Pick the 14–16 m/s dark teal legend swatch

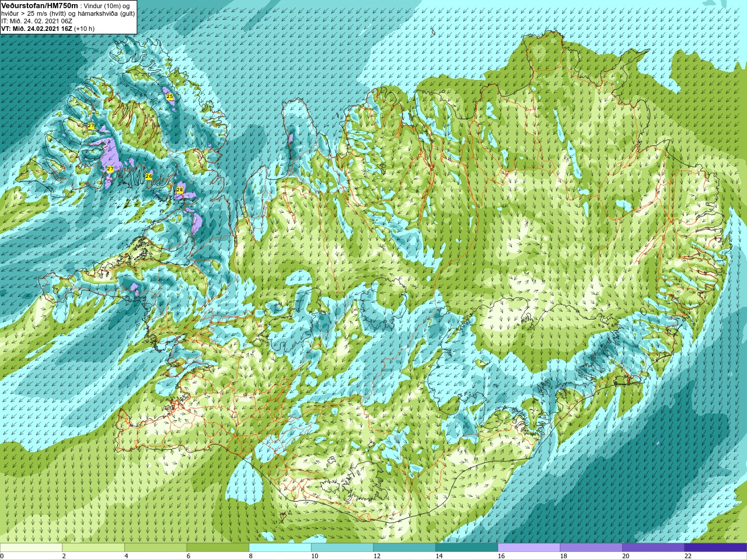click(x=467, y=548)
